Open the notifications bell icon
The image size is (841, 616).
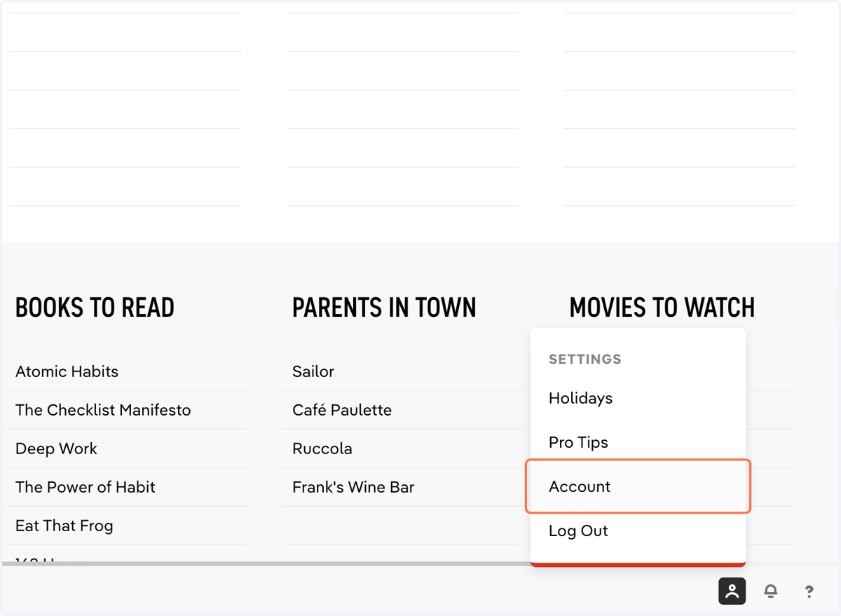[x=770, y=591]
